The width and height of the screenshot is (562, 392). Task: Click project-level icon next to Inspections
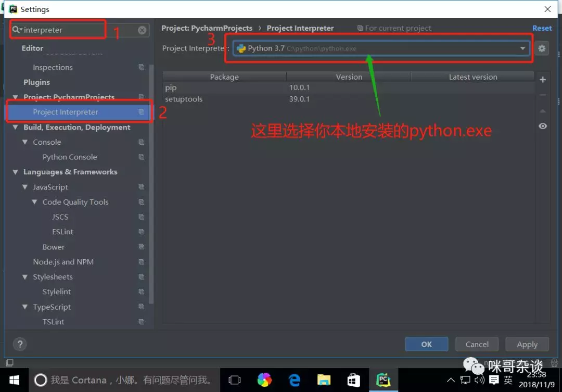point(141,67)
